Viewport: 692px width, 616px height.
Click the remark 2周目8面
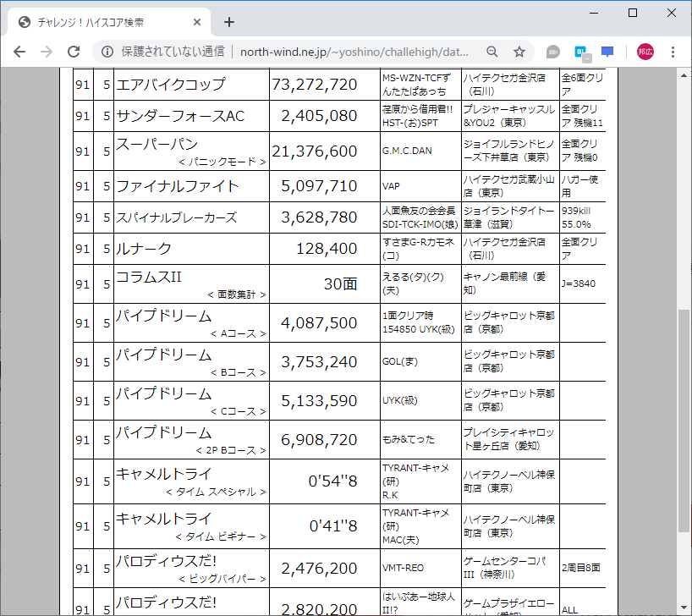(x=581, y=568)
